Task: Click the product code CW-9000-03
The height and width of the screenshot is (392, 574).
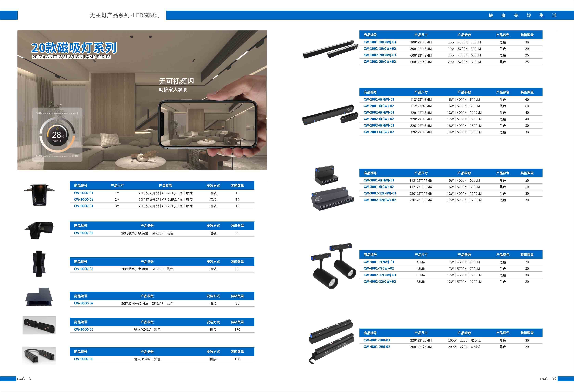Action: 83,269
